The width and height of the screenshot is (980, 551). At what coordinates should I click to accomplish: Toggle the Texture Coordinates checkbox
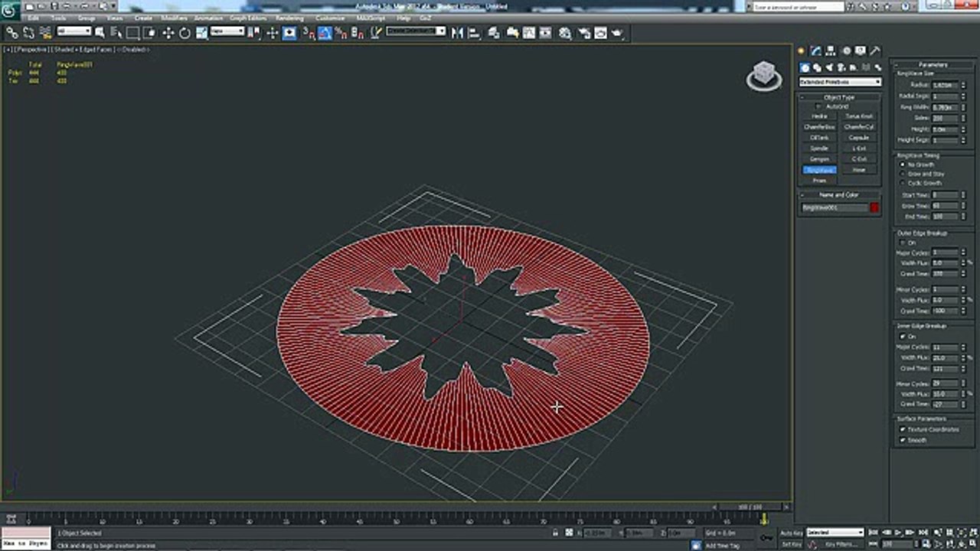tap(903, 429)
